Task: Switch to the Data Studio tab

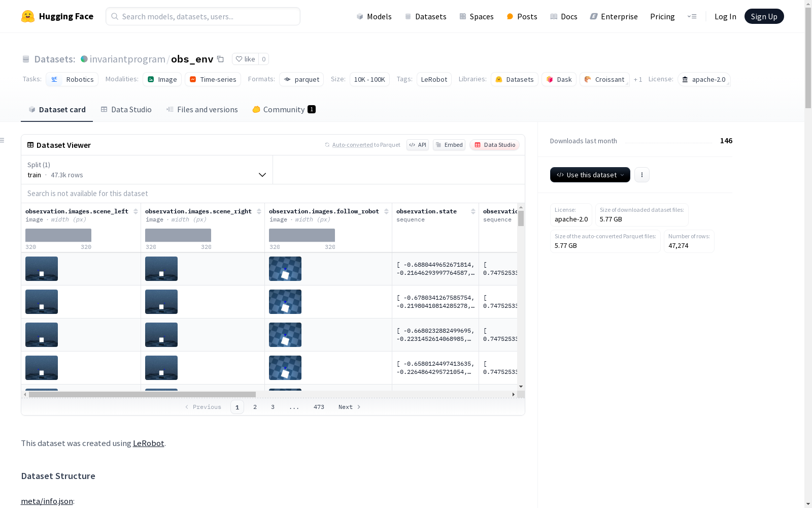Action: tap(126, 110)
